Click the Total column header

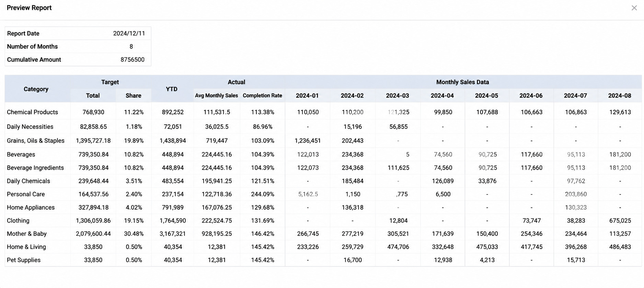[93, 96]
